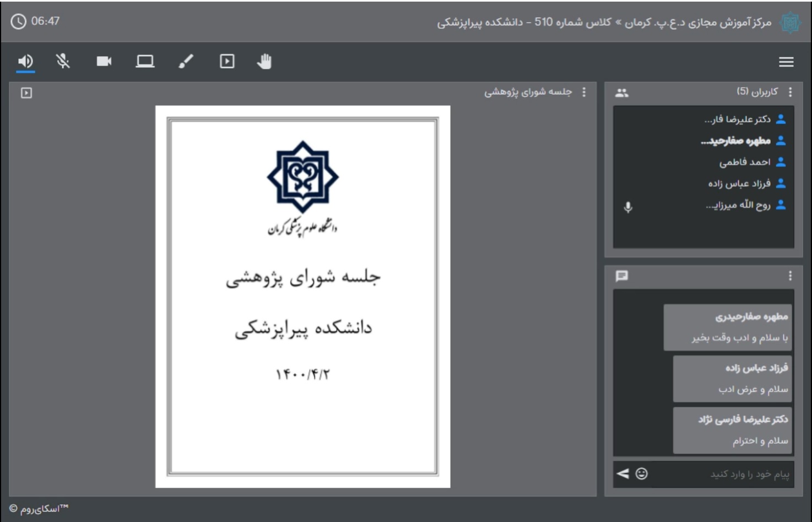Toggle the speaker audio icon
The height and width of the screenshot is (522, 812).
[25, 62]
